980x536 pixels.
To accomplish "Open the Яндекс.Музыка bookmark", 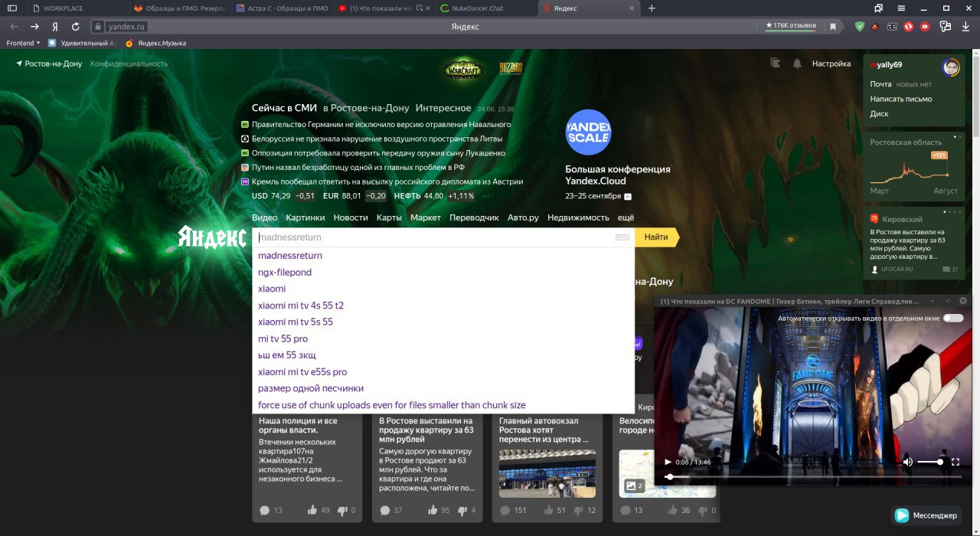I will pos(155,43).
